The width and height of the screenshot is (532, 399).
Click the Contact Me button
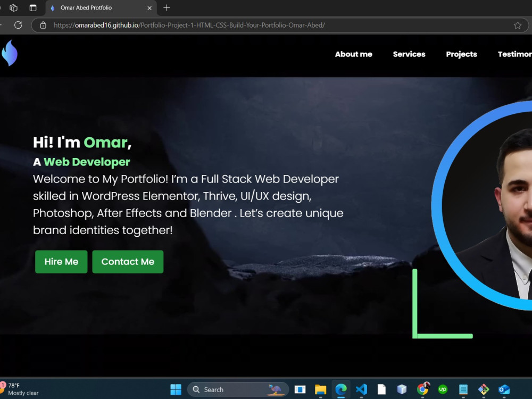click(128, 262)
